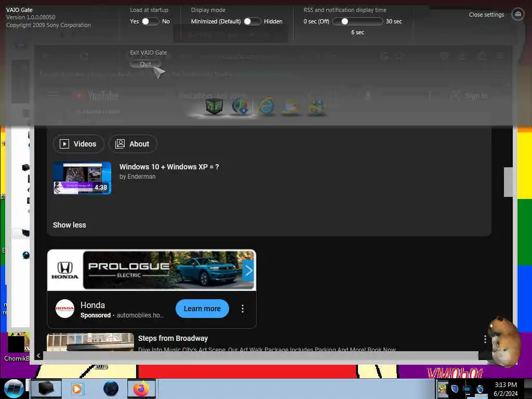The image size is (532, 399).
Task: Click the Yes label for Load at startup
Action: coord(135,21)
